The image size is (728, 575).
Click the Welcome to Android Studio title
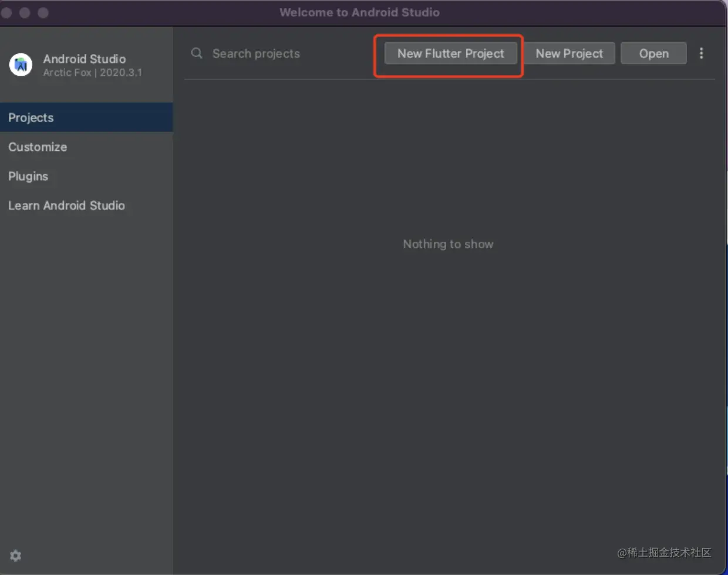(359, 12)
